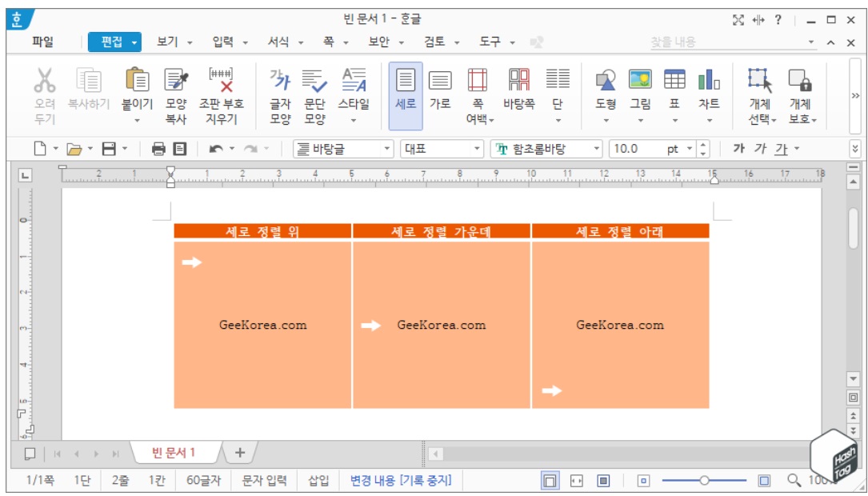868x496 pixels.
Task: Expand the Paste (붙이기) dropdown arrow
Action: (138, 120)
